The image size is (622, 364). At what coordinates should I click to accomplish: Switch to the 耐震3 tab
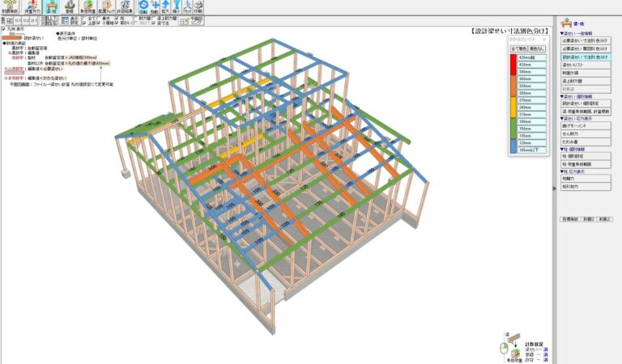coord(589,219)
